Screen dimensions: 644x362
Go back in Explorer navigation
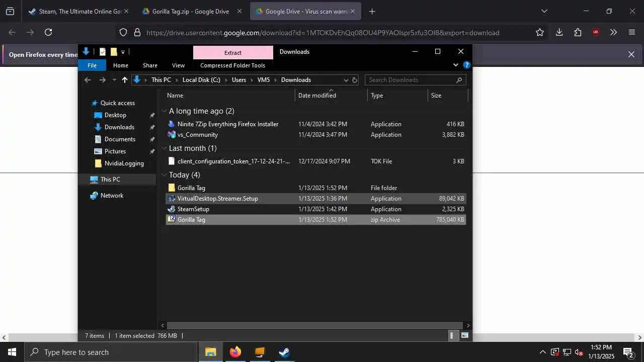(88, 80)
